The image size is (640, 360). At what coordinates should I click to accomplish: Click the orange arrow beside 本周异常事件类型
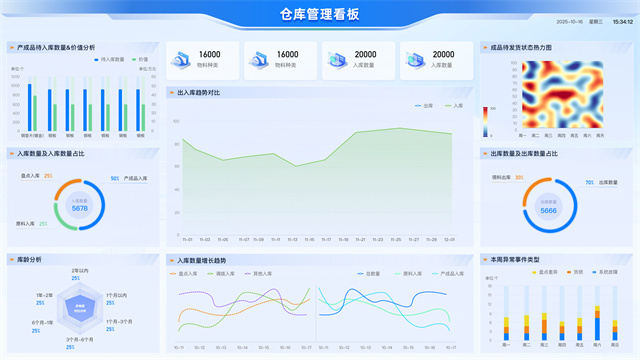point(485,260)
